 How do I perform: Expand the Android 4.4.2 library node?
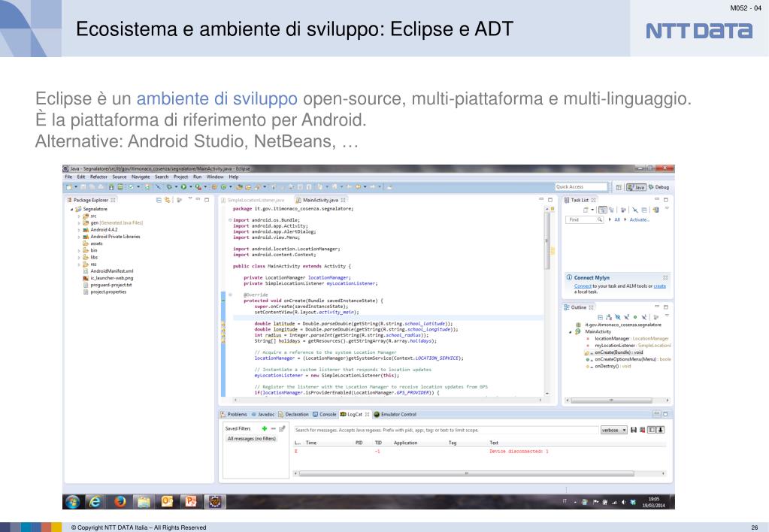coord(78,229)
